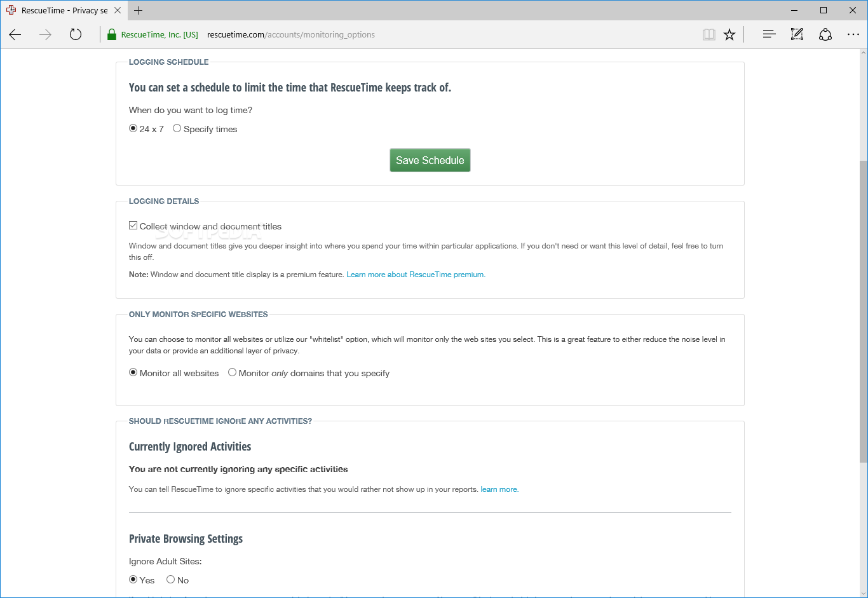The width and height of the screenshot is (868, 598).
Task: Click the vertical scrollbar thumb
Action: 864,311
